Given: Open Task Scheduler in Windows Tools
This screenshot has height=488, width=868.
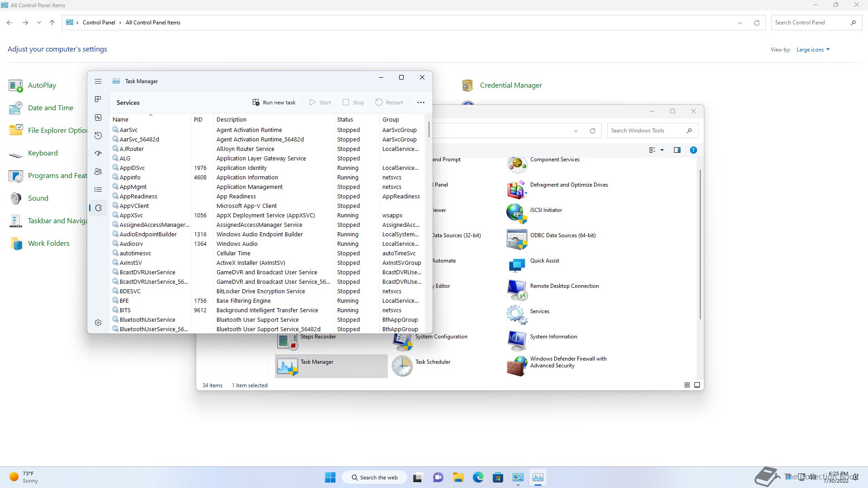Looking at the screenshot, I should pyautogui.click(x=422, y=366).
